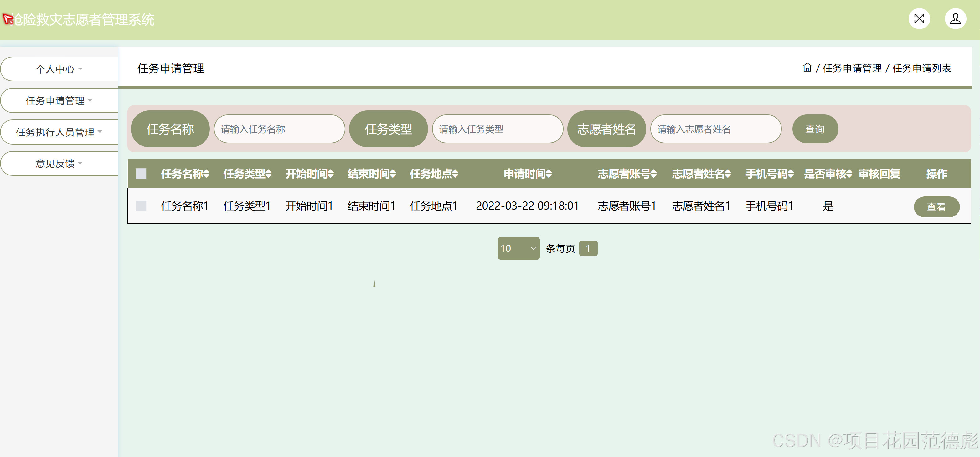Screen dimensions: 980x457
Task: Click the 志愿者姓名 input field
Action: click(x=716, y=129)
